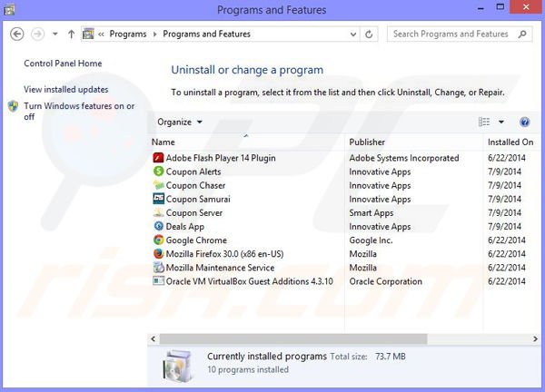Click publisher Oracle Corporation
Image resolution: width=545 pixels, height=392 pixels.
coord(385,281)
